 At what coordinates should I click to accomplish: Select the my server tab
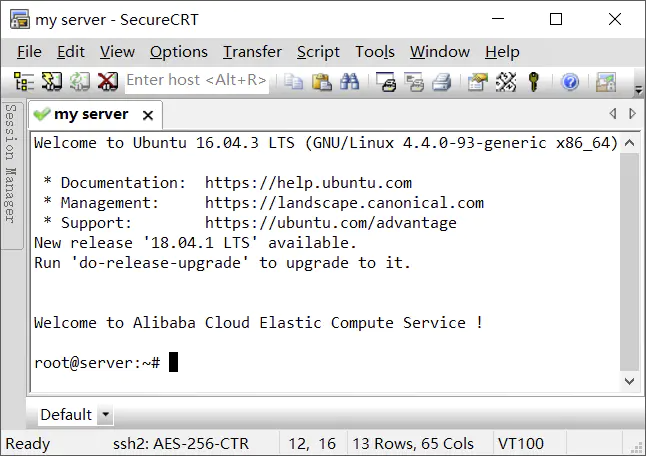click(91, 114)
